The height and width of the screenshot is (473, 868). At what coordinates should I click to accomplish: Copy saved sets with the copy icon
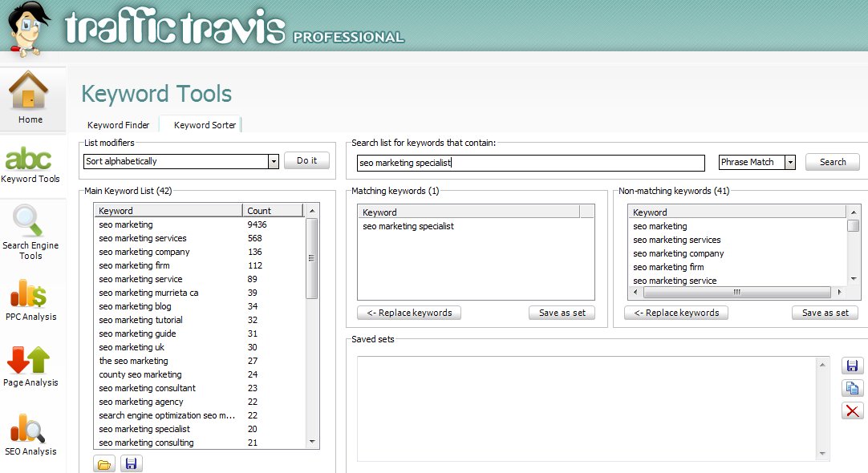coord(852,389)
